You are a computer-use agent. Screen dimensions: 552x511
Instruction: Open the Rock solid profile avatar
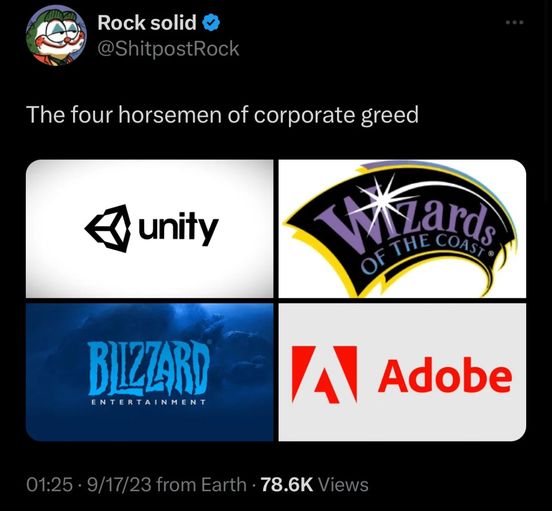click(56, 36)
